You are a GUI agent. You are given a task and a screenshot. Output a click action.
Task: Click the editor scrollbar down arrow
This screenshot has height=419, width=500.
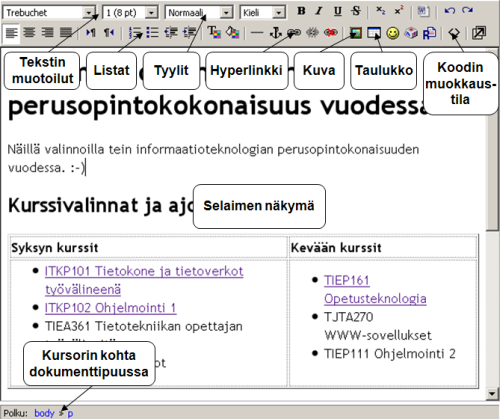(x=492, y=393)
